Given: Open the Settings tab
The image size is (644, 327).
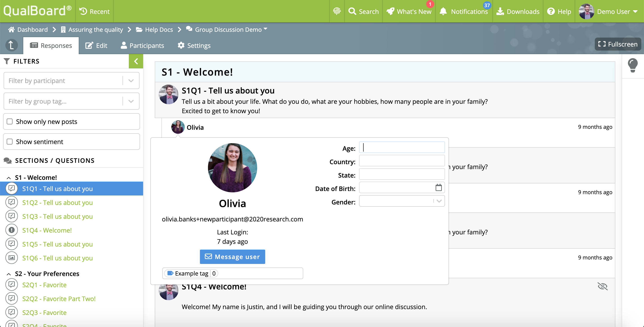Looking at the screenshot, I should pos(194,45).
